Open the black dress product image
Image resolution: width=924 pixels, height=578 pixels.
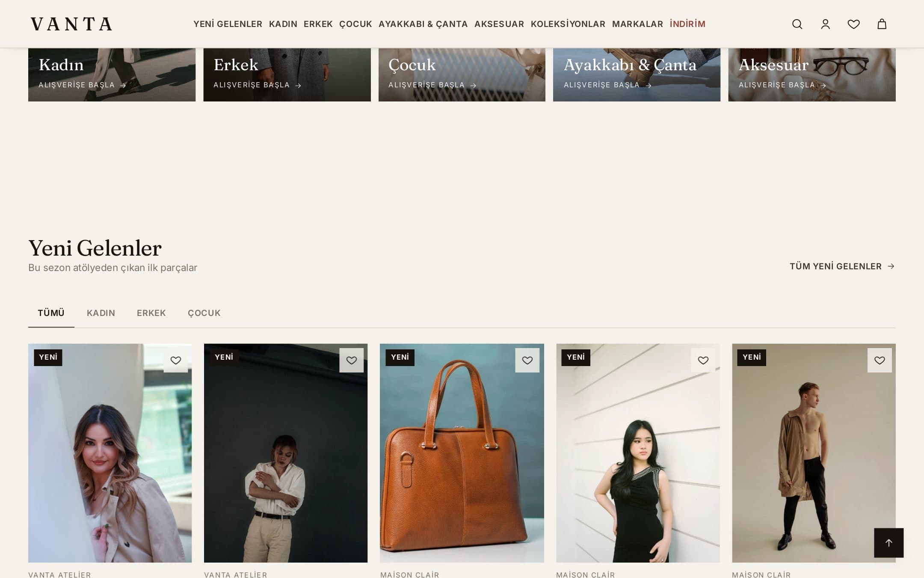[638, 453]
